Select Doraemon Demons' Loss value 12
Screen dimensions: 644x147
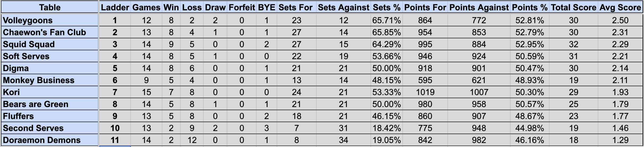click(x=192, y=140)
